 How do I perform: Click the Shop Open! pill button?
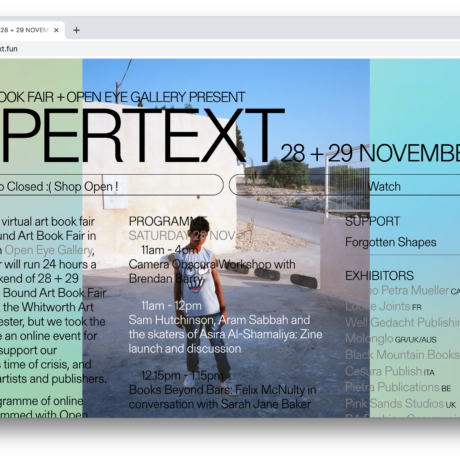coord(111,185)
